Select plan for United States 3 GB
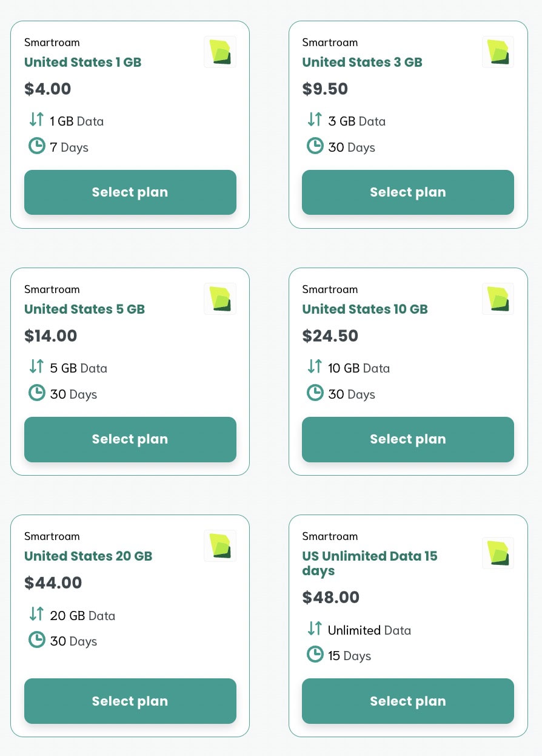542x756 pixels. [407, 192]
